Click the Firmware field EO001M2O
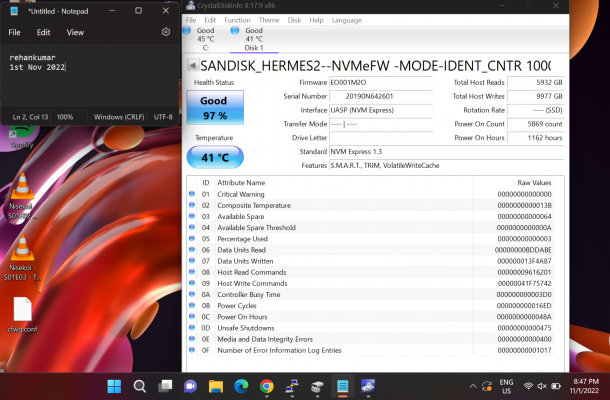Screen dimensions: 610x400 [x=381, y=82]
